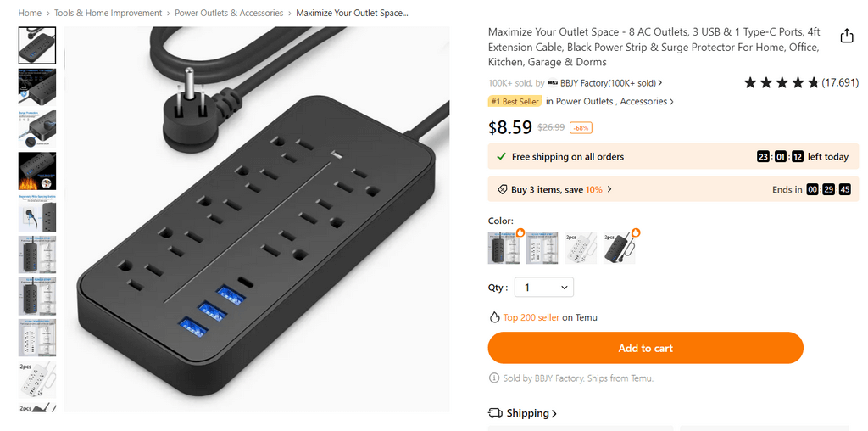Add the power strip to cart
Screen dimensions: 868x431
click(645, 348)
